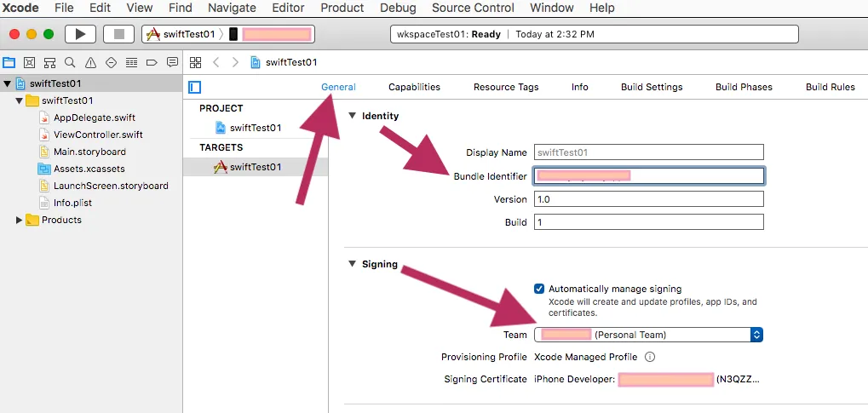
Task: Open the Product menu
Action: (342, 8)
